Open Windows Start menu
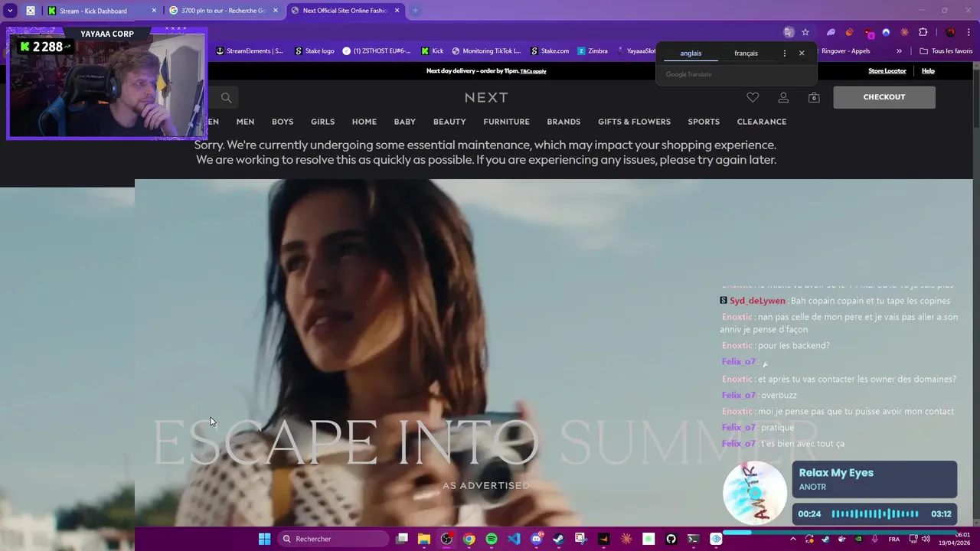 point(264,539)
